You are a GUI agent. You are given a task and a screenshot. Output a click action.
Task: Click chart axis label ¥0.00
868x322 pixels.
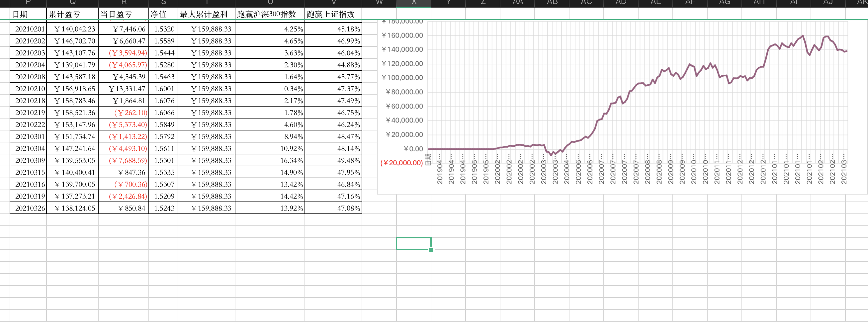[413, 149]
